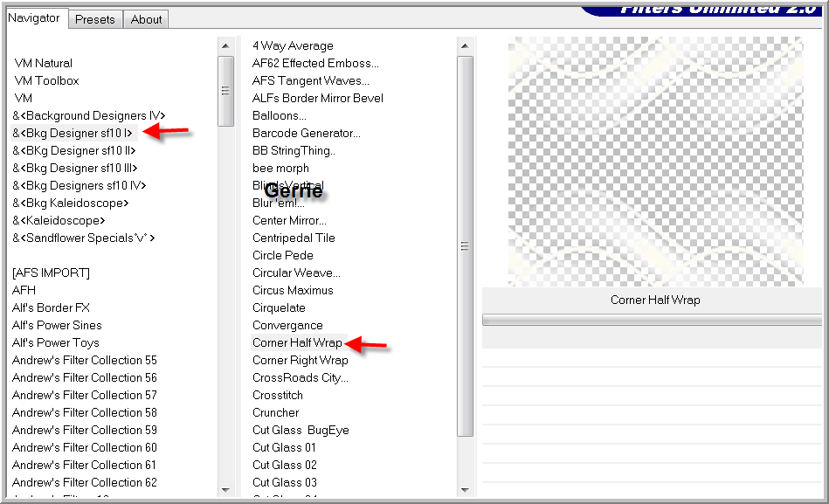Click the filter list scroll down arrow
The height and width of the screenshot is (504, 829).
click(x=465, y=490)
